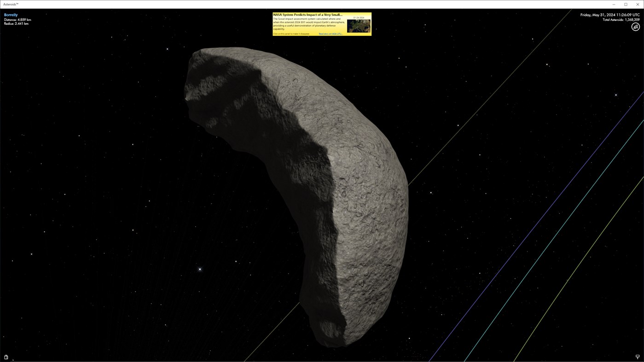
Task: Select the Borrelly asteroid name label
Action: click(11, 14)
